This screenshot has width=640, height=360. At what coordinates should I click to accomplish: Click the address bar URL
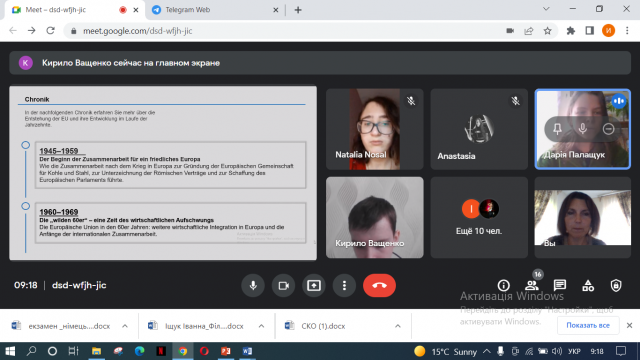point(138,31)
